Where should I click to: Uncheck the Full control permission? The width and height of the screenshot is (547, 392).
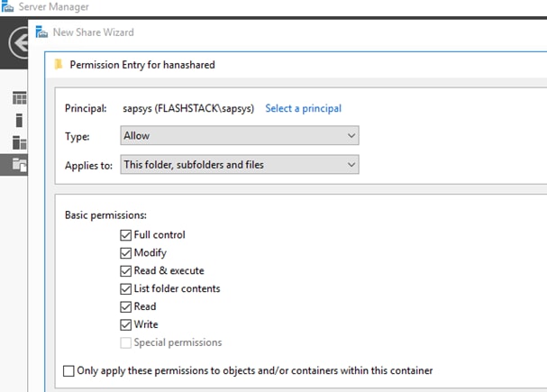coord(125,235)
